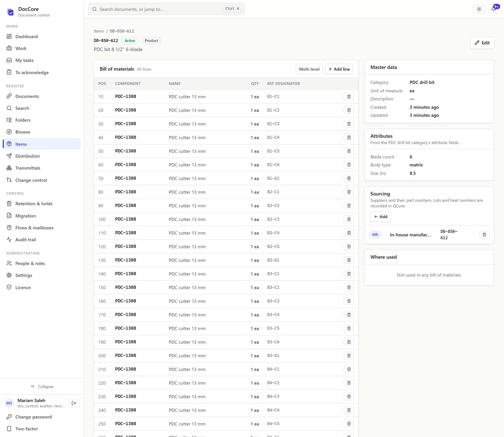The height and width of the screenshot is (437, 504).
Task: Add a sourcing supplier
Action: tap(380, 217)
